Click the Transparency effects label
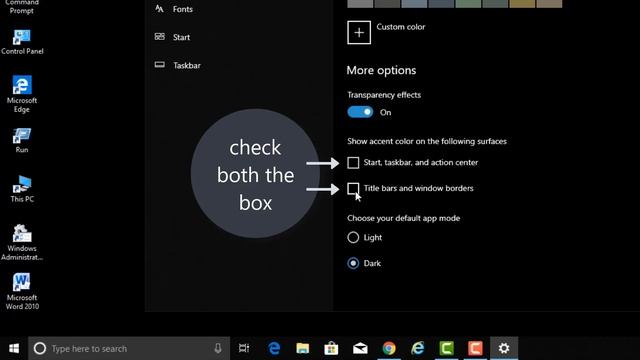The width and height of the screenshot is (640, 360). click(384, 95)
